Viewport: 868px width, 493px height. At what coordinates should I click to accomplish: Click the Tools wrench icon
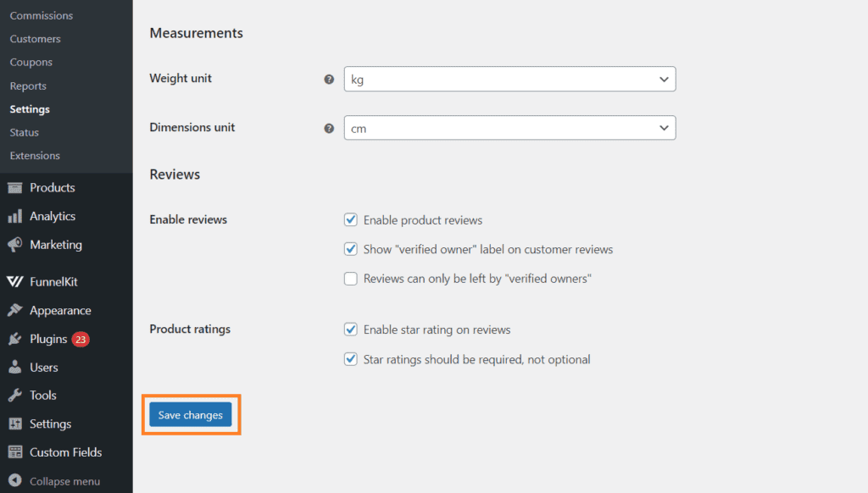15,395
